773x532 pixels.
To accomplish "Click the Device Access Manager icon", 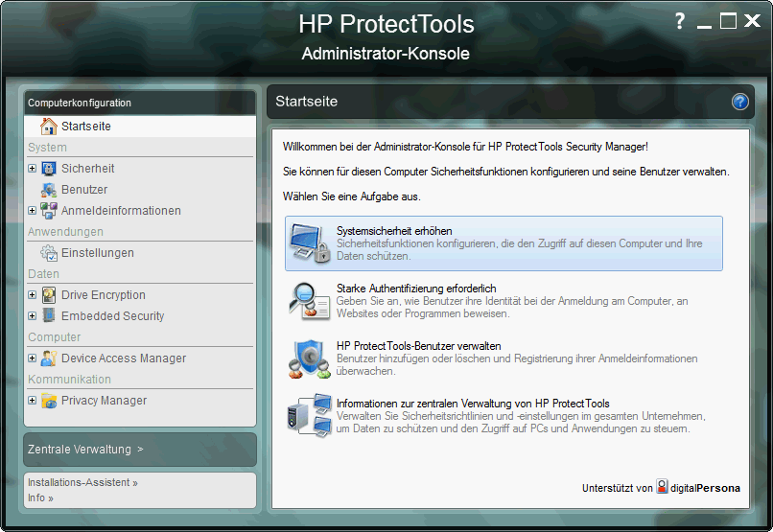I will coord(48,359).
